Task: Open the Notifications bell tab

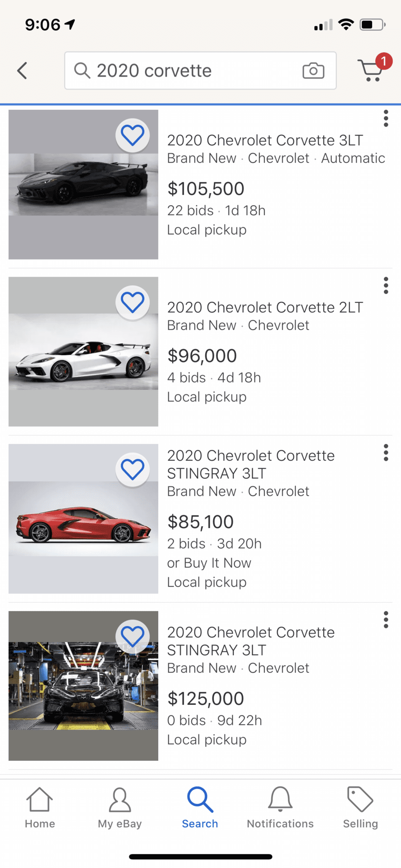Action: [280, 808]
